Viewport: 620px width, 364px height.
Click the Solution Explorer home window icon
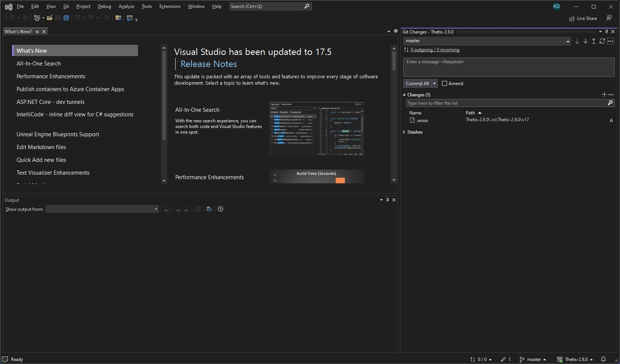tap(130, 18)
